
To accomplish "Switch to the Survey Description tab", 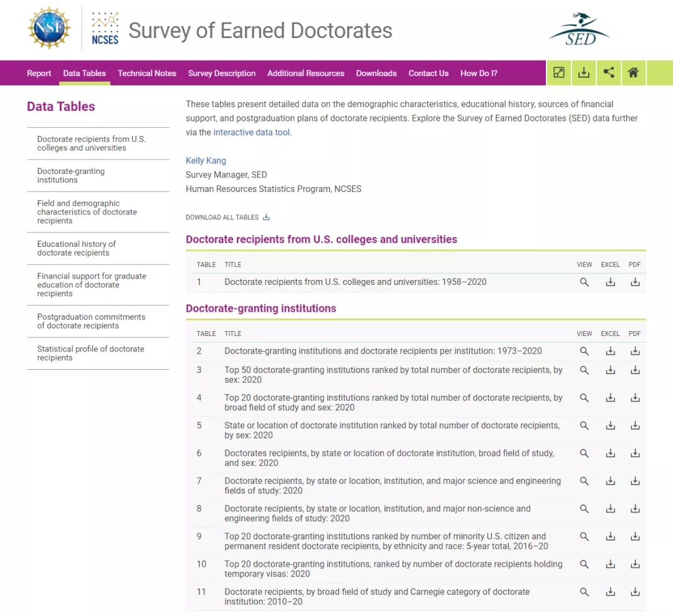I will click(x=222, y=74).
